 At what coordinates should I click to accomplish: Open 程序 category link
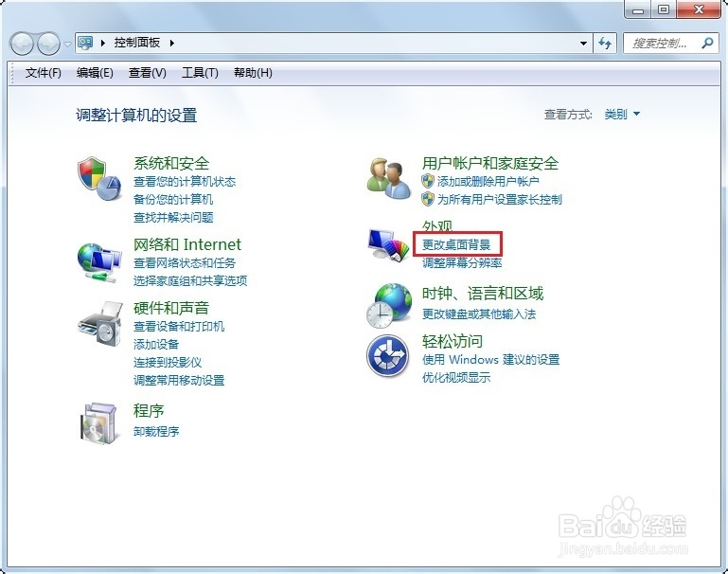(x=149, y=410)
